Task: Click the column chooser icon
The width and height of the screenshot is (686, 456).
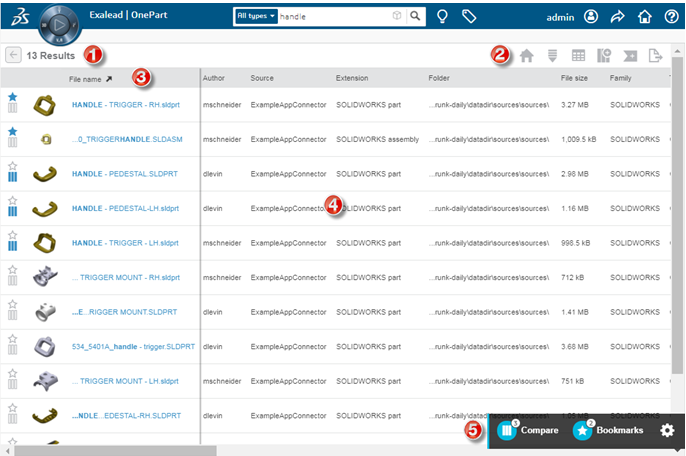Action: click(x=604, y=56)
